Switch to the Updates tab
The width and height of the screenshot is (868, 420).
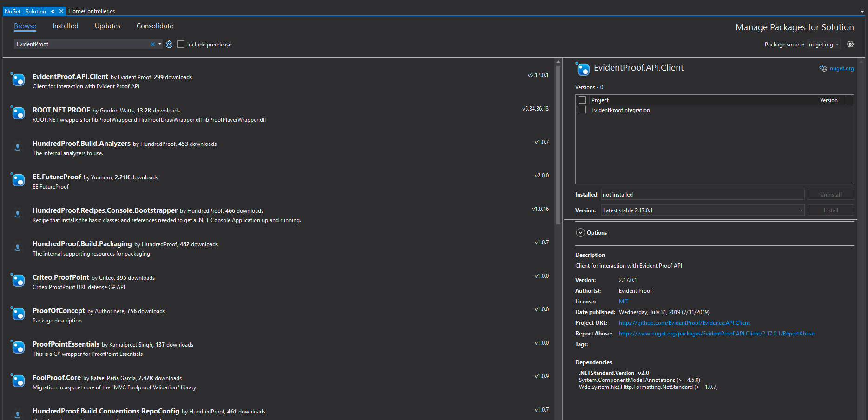(107, 26)
